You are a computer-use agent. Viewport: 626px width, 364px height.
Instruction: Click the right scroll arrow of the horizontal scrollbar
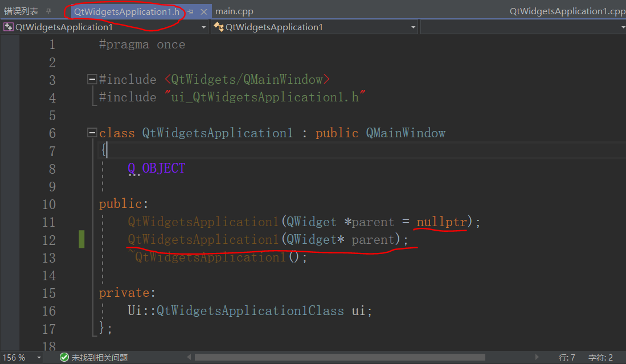coord(537,357)
